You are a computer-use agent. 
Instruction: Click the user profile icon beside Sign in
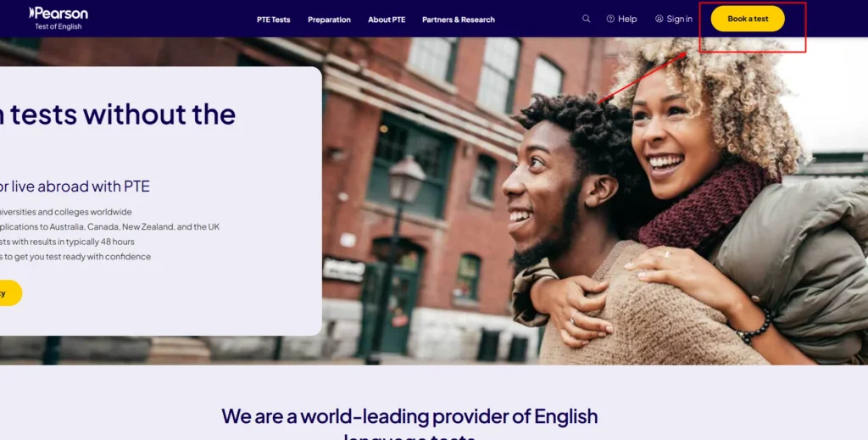(x=659, y=19)
